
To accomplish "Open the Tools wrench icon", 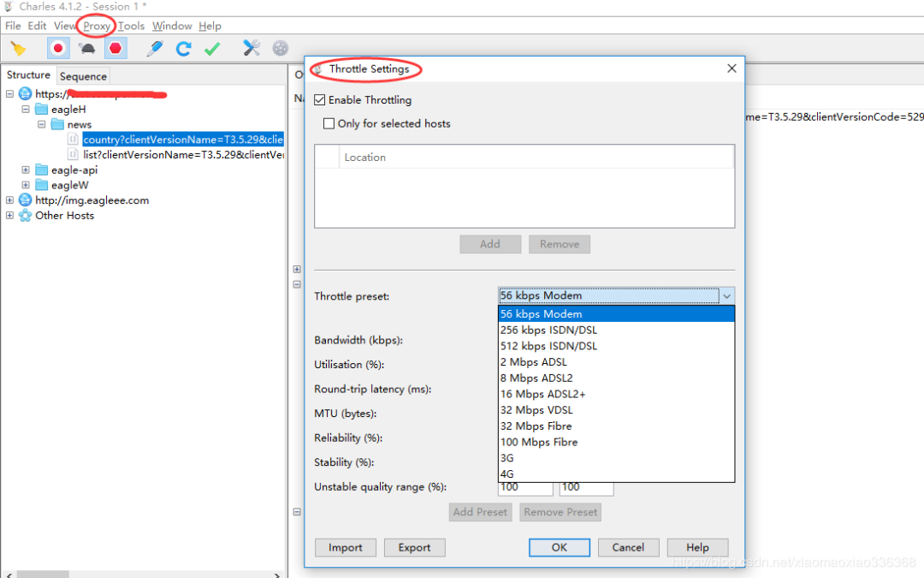I will pyautogui.click(x=252, y=48).
